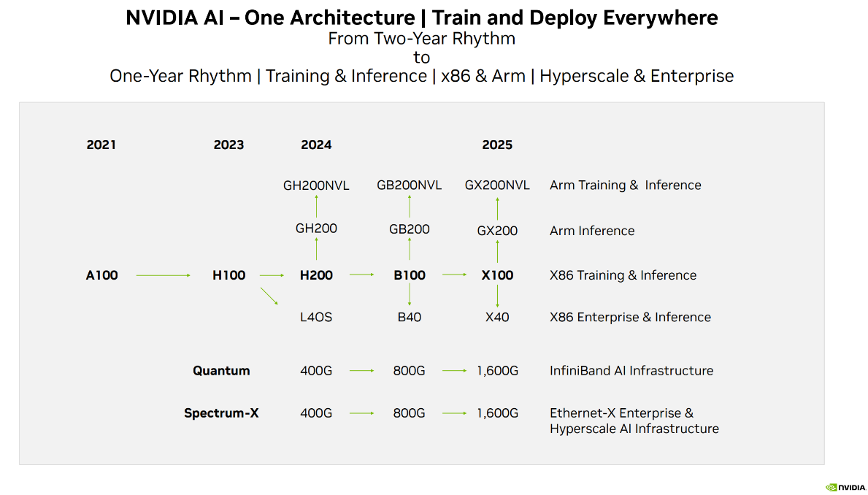Select the H200 GPU label
868x495 pixels.
tap(316, 275)
